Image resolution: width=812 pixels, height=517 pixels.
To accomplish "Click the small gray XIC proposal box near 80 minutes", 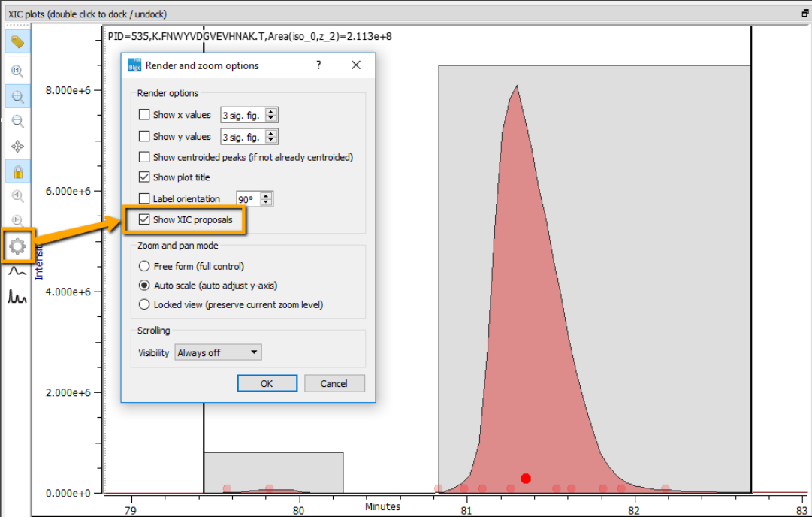I will coord(273,473).
